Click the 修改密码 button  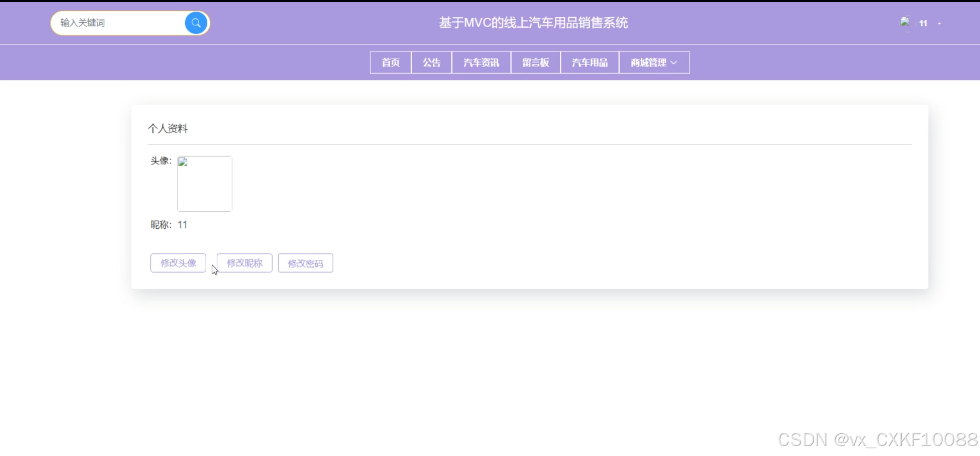click(305, 263)
